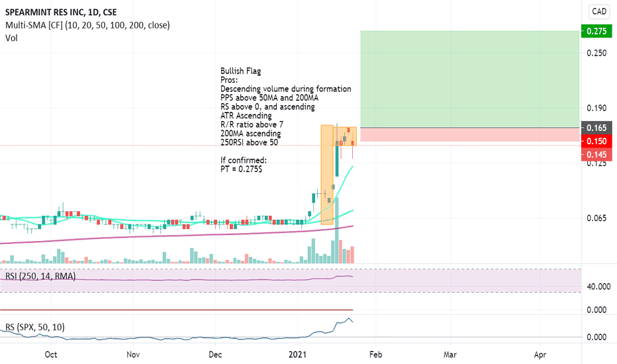The width and height of the screenshot is (617, 364).
Task: Select the SPEARMINT RES INC, 1D, CSE title
Action: pos(61,12)
